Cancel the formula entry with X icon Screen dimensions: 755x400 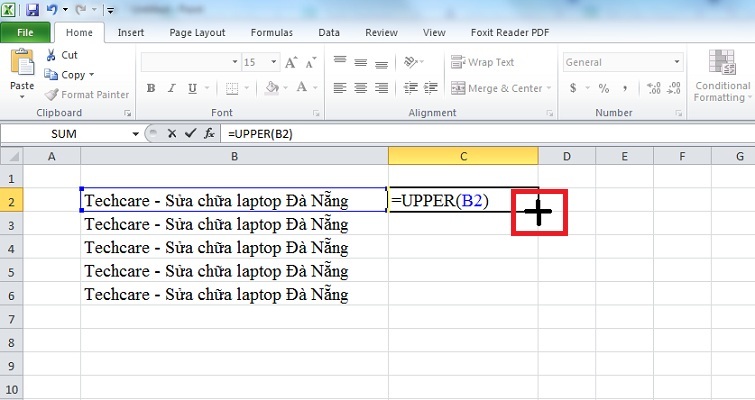[x=172, y=133]
